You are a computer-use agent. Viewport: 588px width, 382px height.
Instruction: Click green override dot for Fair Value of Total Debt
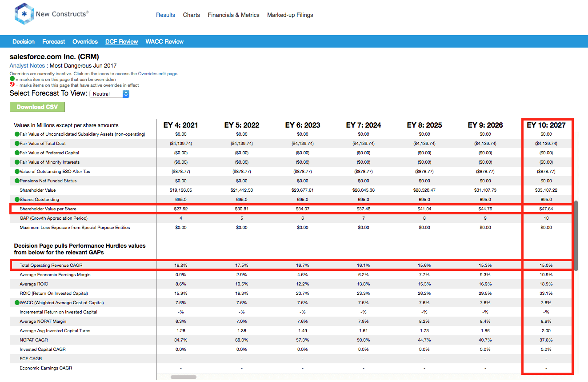point(17,144)
